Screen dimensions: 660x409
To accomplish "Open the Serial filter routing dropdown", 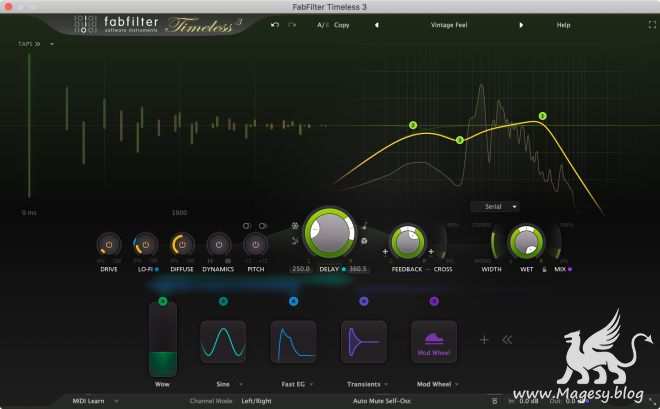I will tap(495, 207).
